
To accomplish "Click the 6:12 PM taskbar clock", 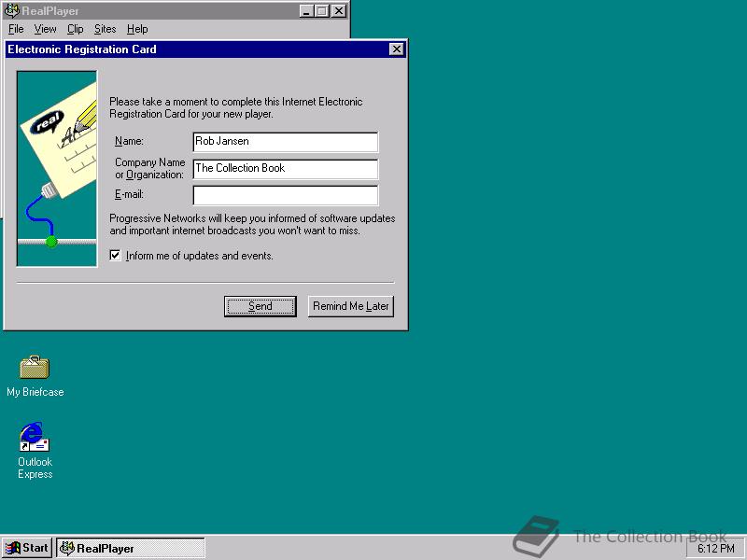I will tap(715, 549).
